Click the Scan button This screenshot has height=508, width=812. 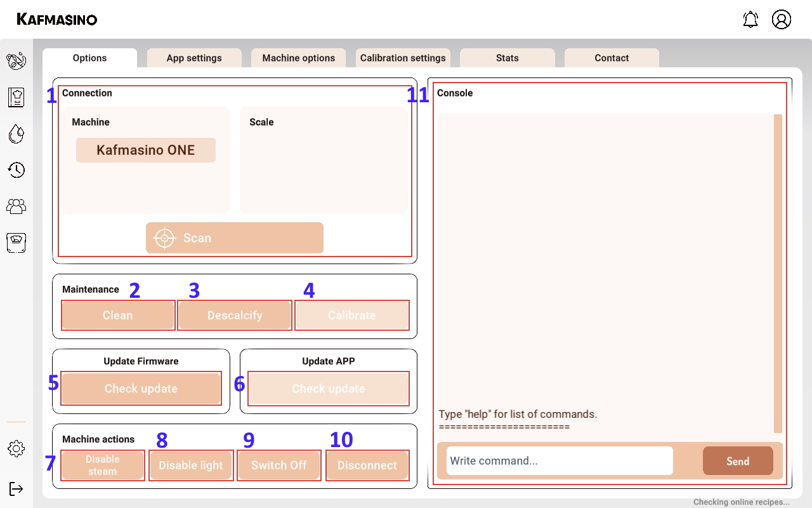pyautogui.click(x=235, y=238)
